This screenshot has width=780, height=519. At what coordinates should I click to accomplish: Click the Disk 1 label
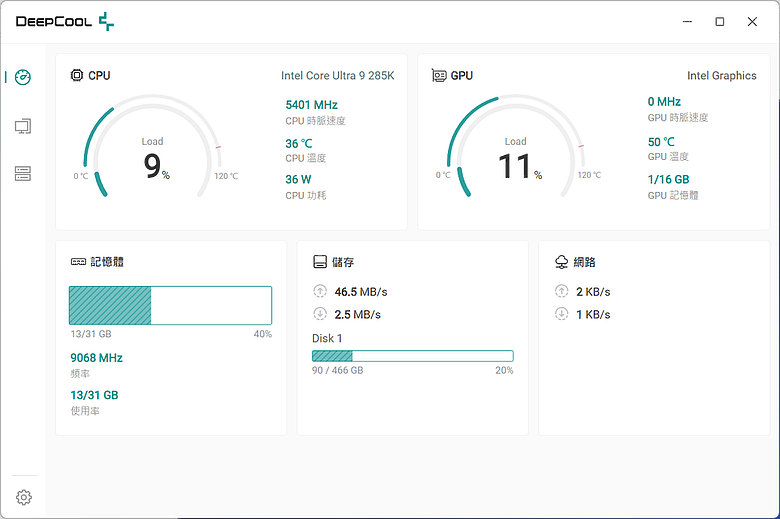pos(327,338)
